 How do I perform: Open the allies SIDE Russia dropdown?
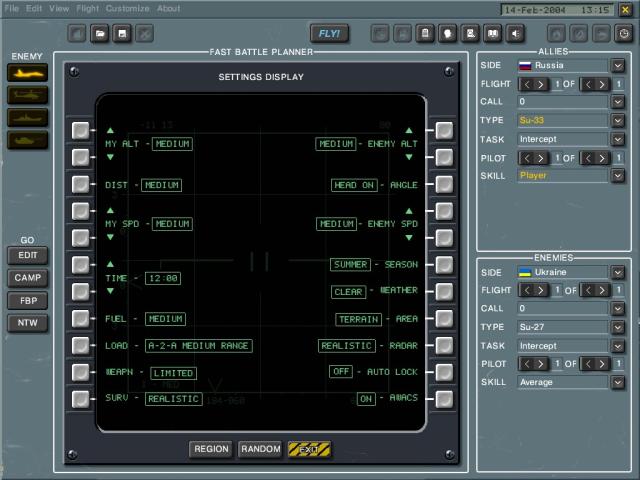[618, 65]
